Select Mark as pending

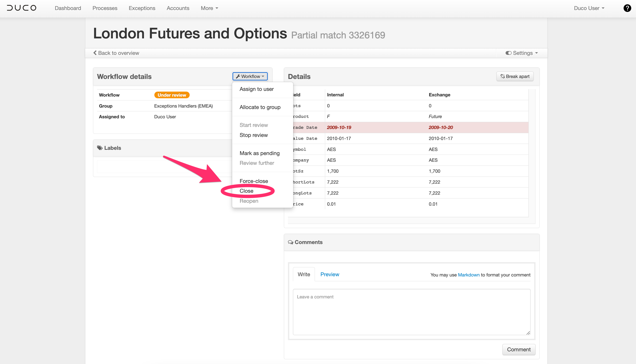[260, 153]
